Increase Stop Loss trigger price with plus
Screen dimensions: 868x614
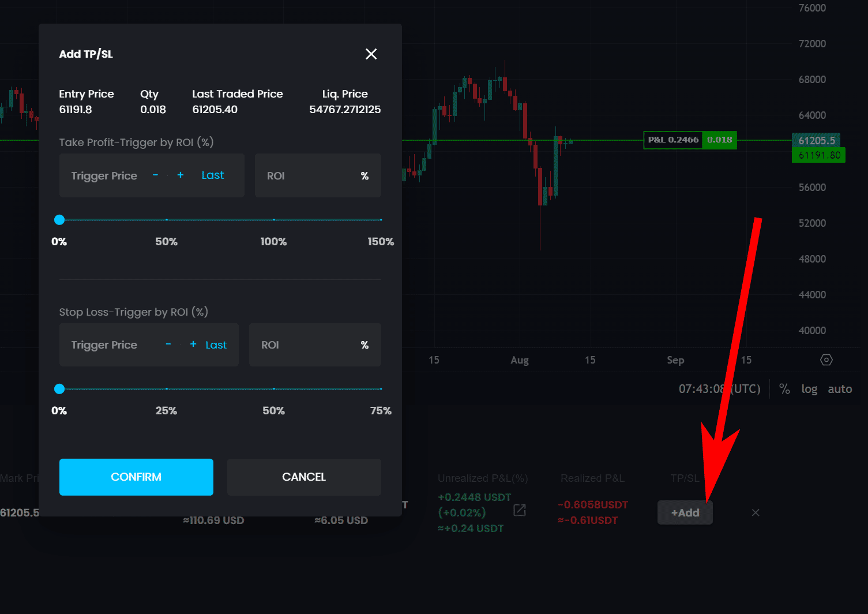coord(193,345)
